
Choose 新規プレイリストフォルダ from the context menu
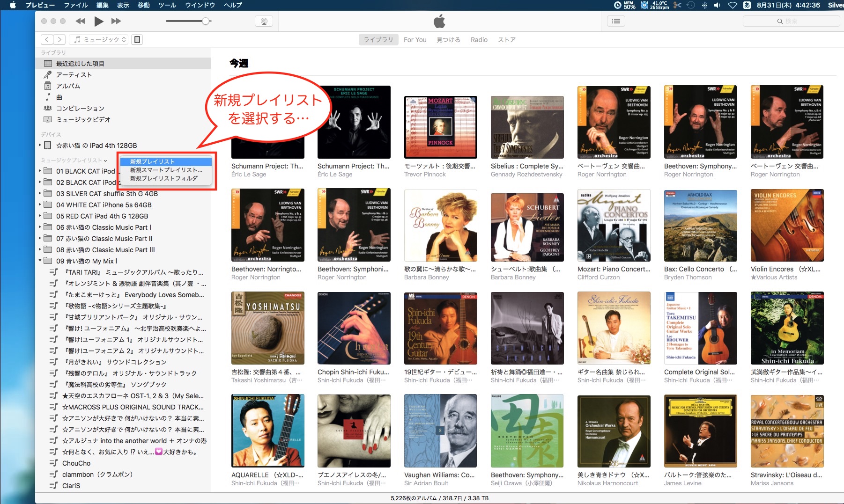(x=166, y=179)
